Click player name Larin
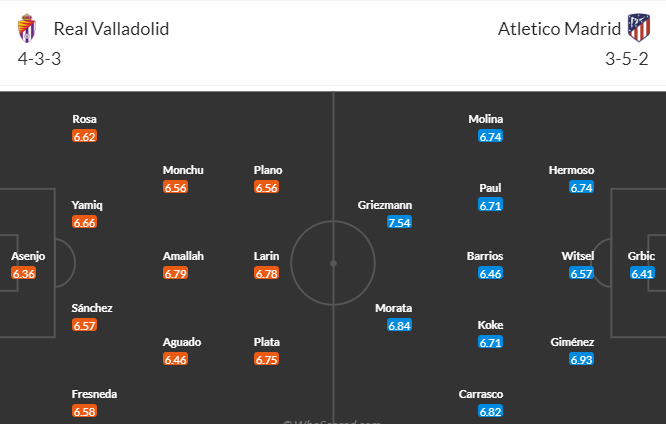Image resolution: width=666 pixels, height=424 pixels. [x=266, y=256]
